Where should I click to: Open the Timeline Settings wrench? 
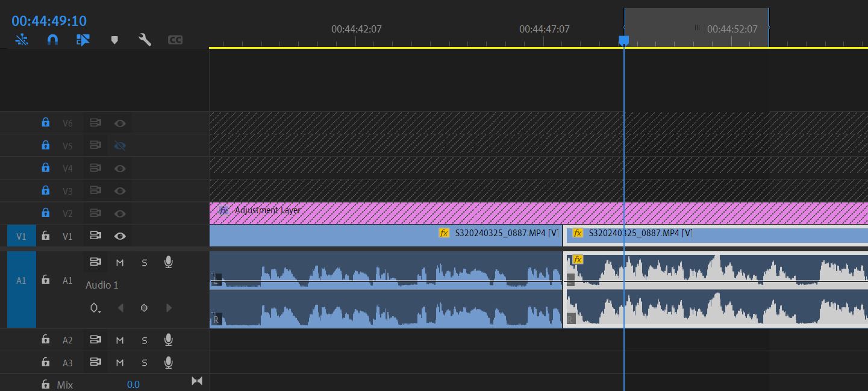click(145, 40)
